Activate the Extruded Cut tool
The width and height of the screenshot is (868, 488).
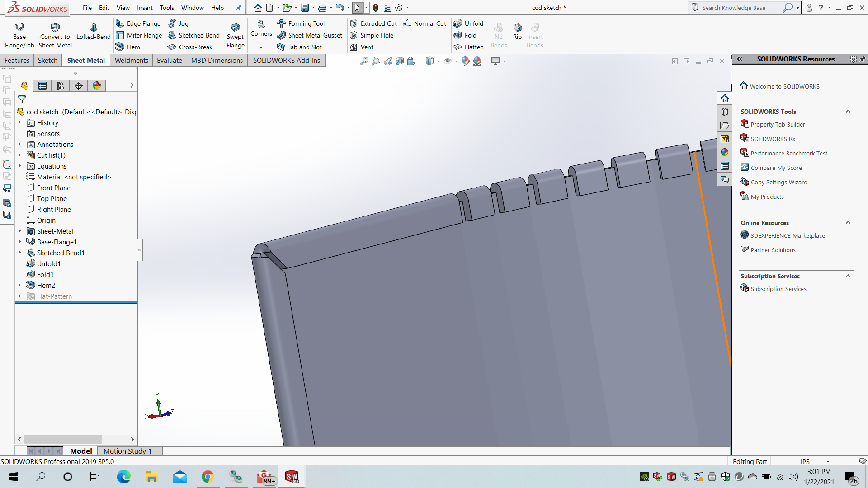tap(373, 23)
